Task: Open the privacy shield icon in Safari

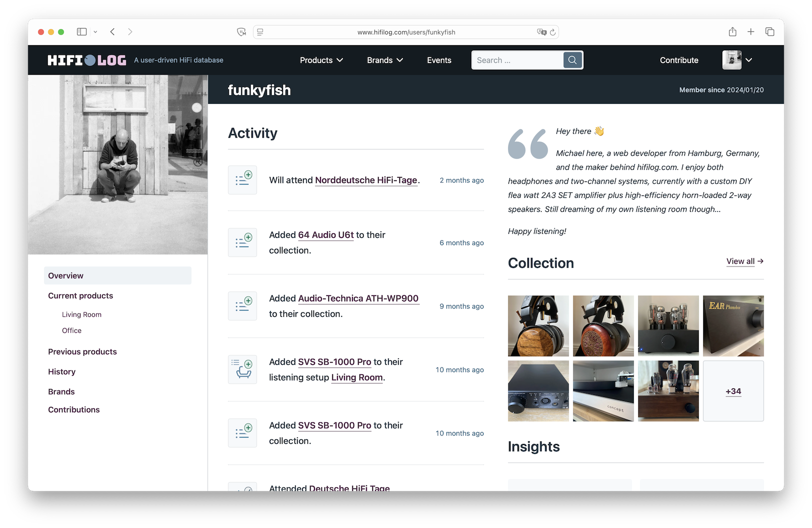Action: pos(241,32)
